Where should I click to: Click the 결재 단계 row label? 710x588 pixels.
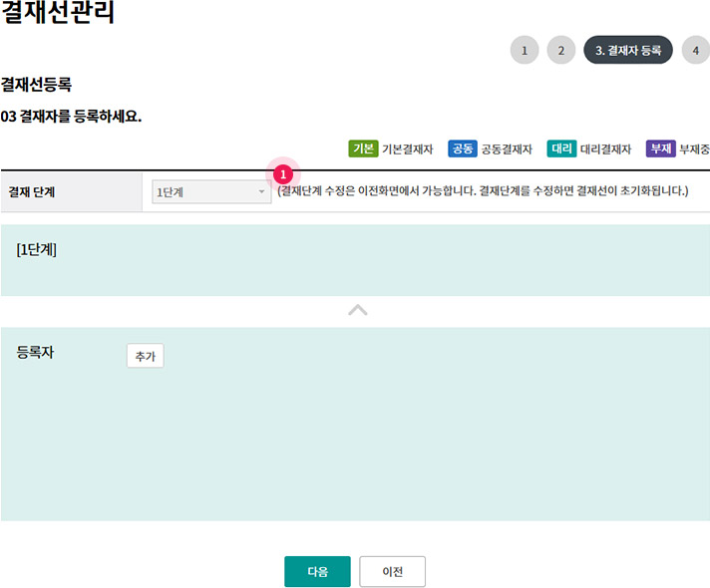pyautogui.click(x=31, y=192)
